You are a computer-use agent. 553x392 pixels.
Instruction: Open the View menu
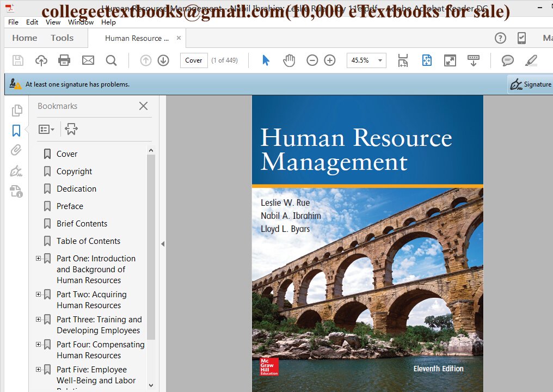click(x=53, y=22)
